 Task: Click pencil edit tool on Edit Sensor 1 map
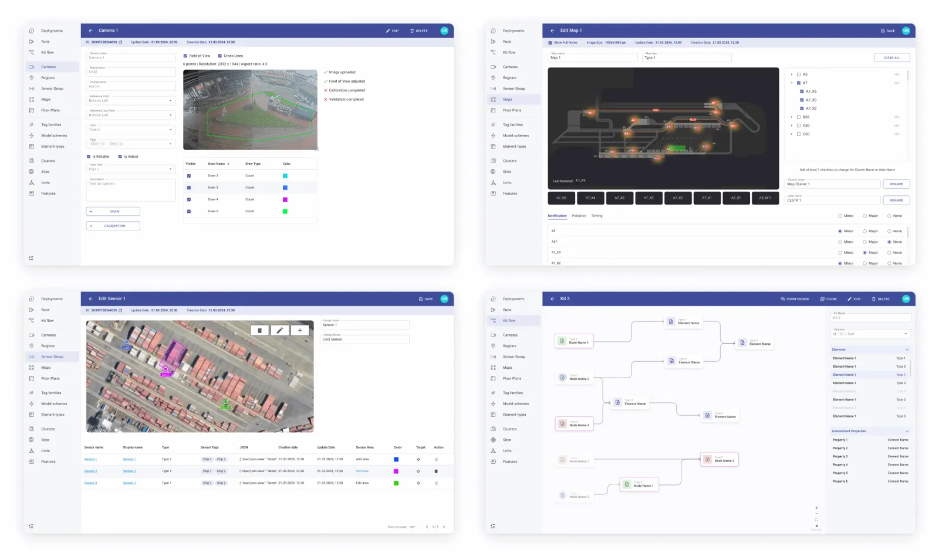click(280, 330)
